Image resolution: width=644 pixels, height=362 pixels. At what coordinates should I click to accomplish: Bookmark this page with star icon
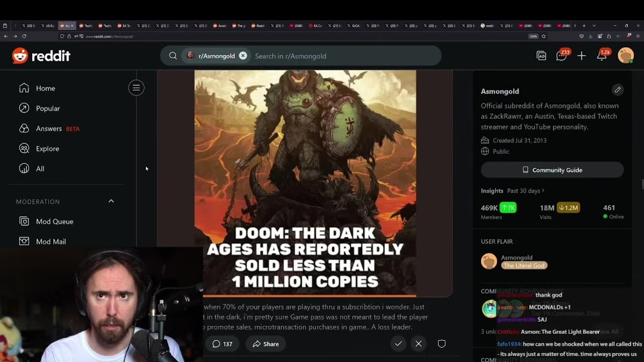pyautogui.click(x=543, y=36)
